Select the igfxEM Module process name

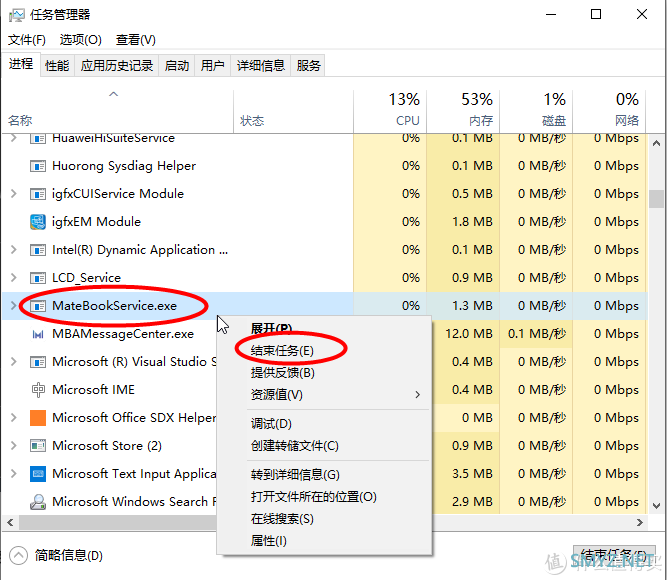pos(96,222)
